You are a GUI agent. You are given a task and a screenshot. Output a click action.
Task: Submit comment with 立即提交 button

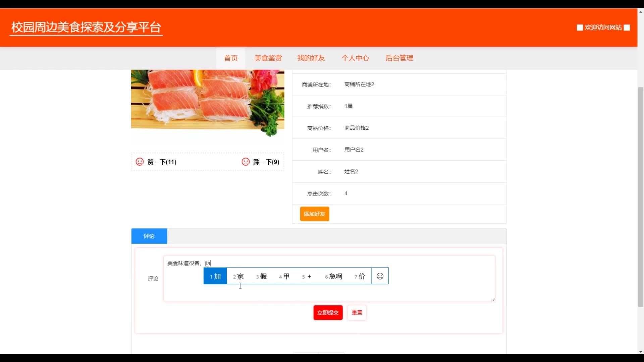(328, 312)
